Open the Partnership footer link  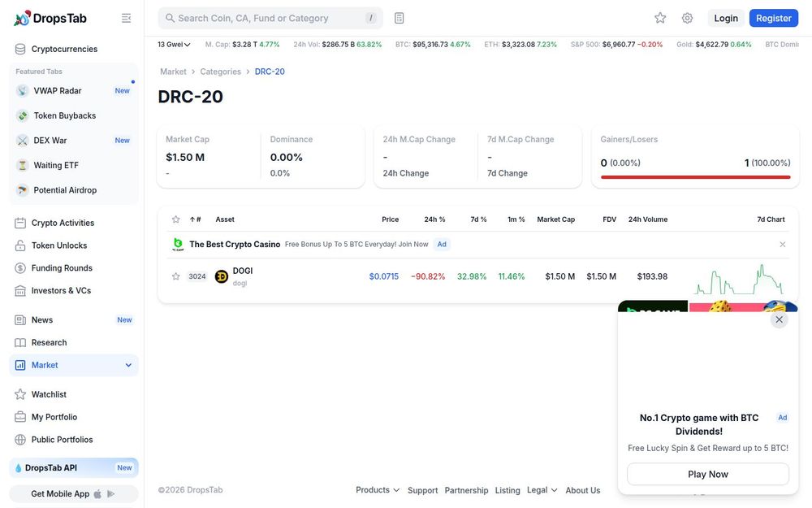[466, 490]
